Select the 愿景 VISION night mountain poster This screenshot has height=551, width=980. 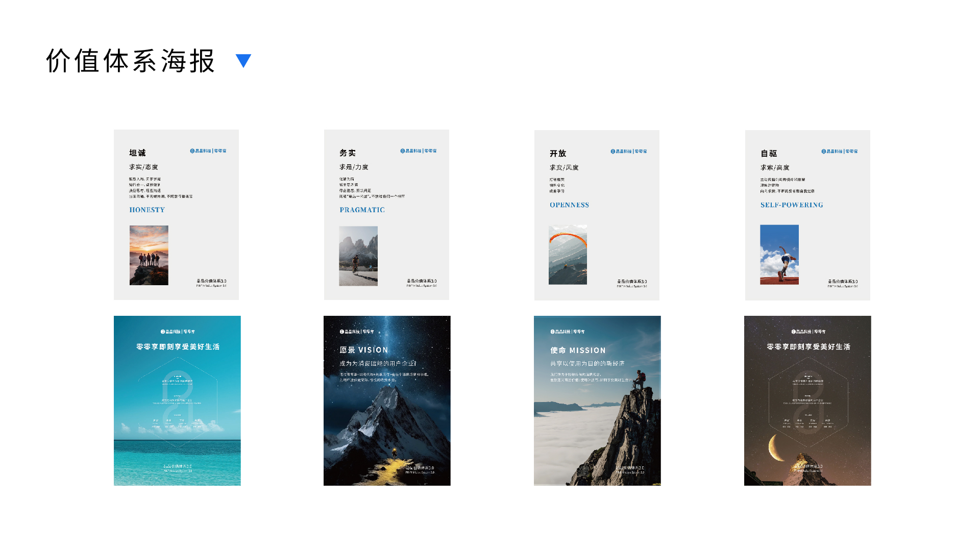click(x=387, y=400)
